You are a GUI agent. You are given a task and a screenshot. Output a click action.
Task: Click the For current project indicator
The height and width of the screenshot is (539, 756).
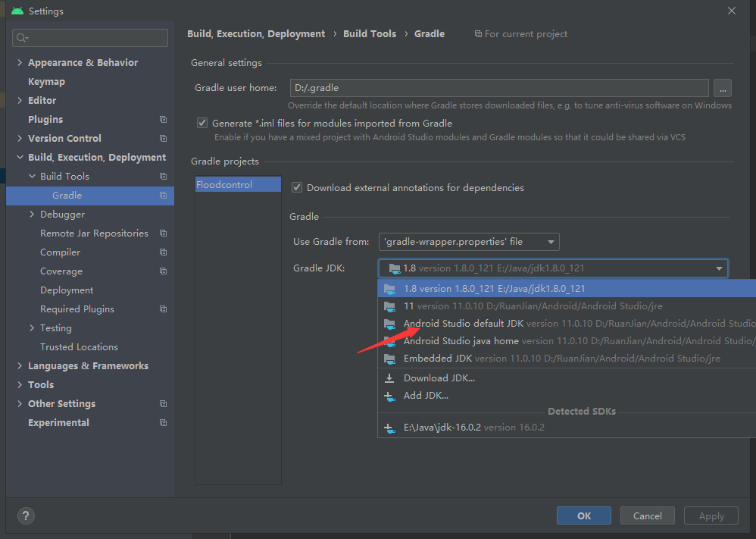tap(520, 33)
